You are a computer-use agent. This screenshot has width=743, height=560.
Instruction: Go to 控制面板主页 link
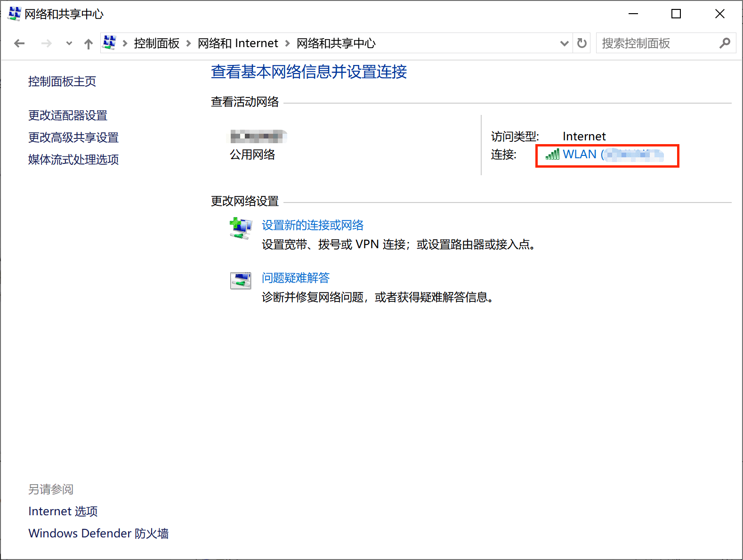click(62, 81)
